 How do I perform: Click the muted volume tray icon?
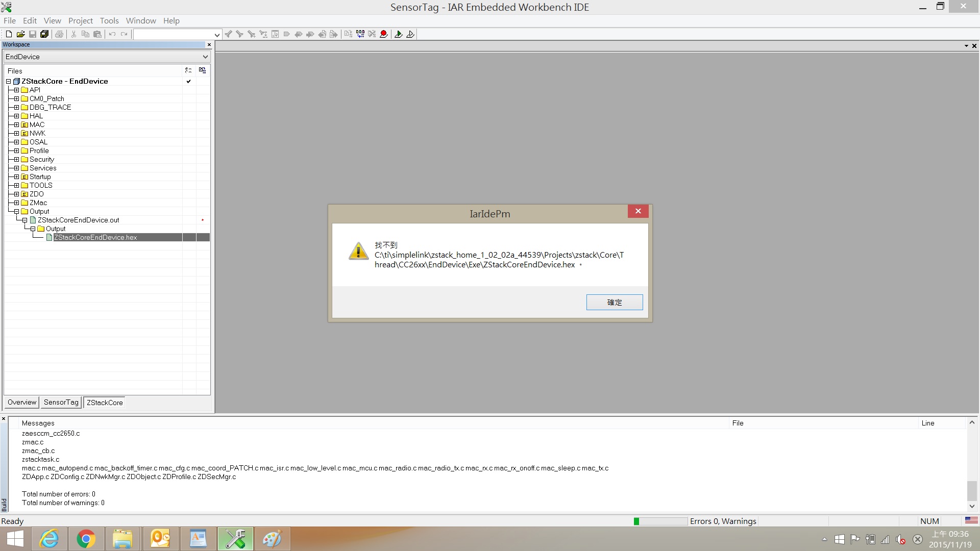pyautogui.click(x=901, y=539)
